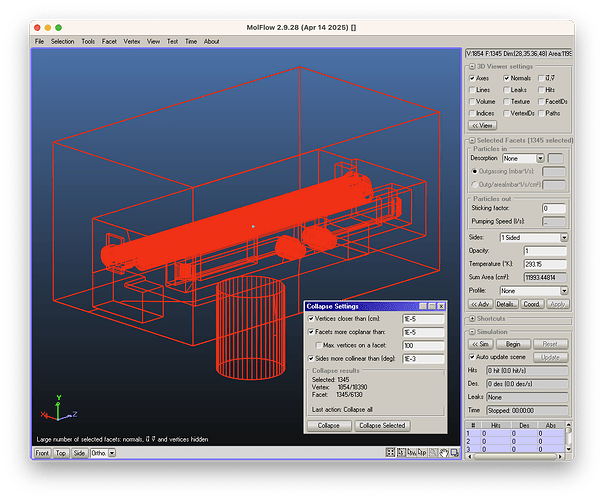Image resolution: width=604 pixels, height=500 pixels.
Task: Click the 'Dw' window selection mode icon
Action: tap(412, 452)
